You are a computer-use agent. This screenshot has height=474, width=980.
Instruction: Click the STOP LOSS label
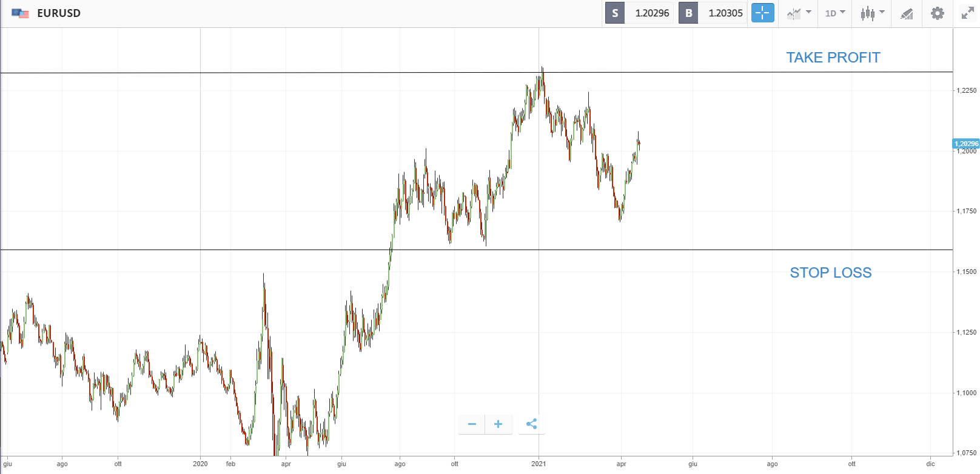831,273
